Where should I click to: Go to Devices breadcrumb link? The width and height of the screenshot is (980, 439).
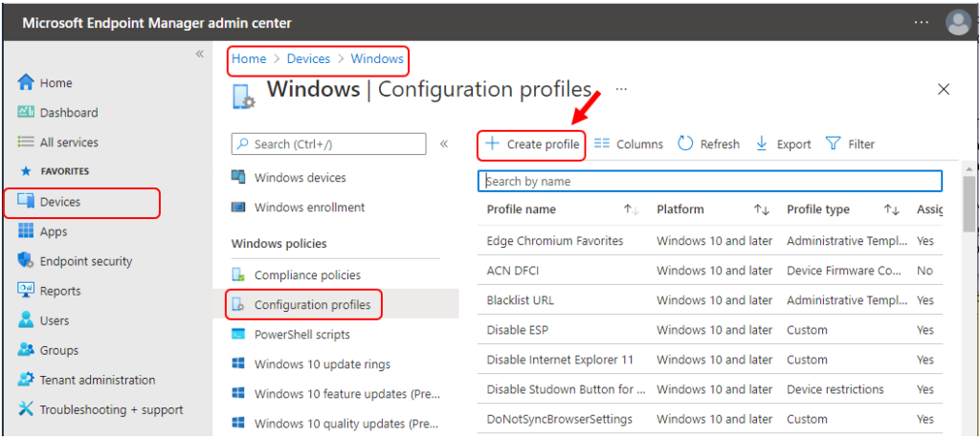[x=308, y=58]
